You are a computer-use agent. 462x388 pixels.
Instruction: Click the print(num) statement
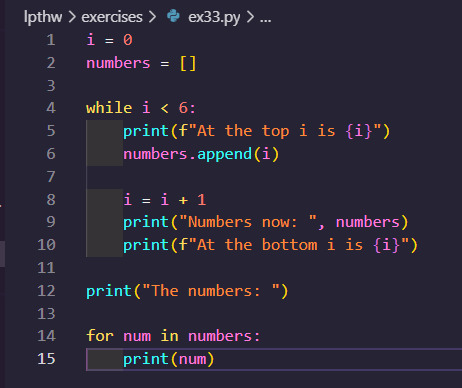pos(168,359)
